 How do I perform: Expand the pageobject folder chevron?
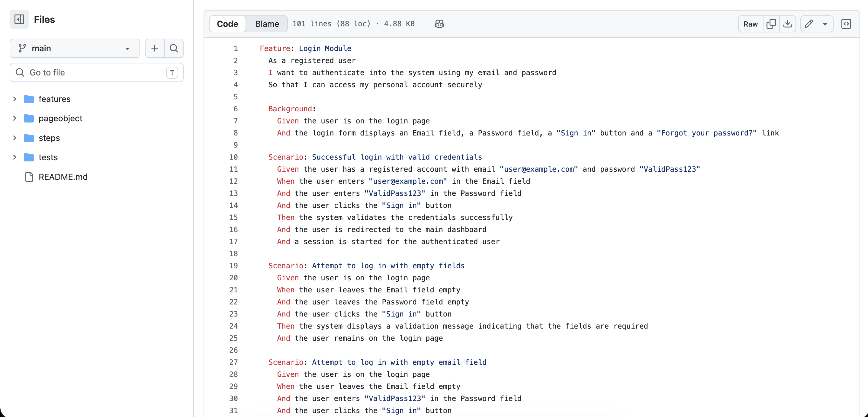coord(14,119)
